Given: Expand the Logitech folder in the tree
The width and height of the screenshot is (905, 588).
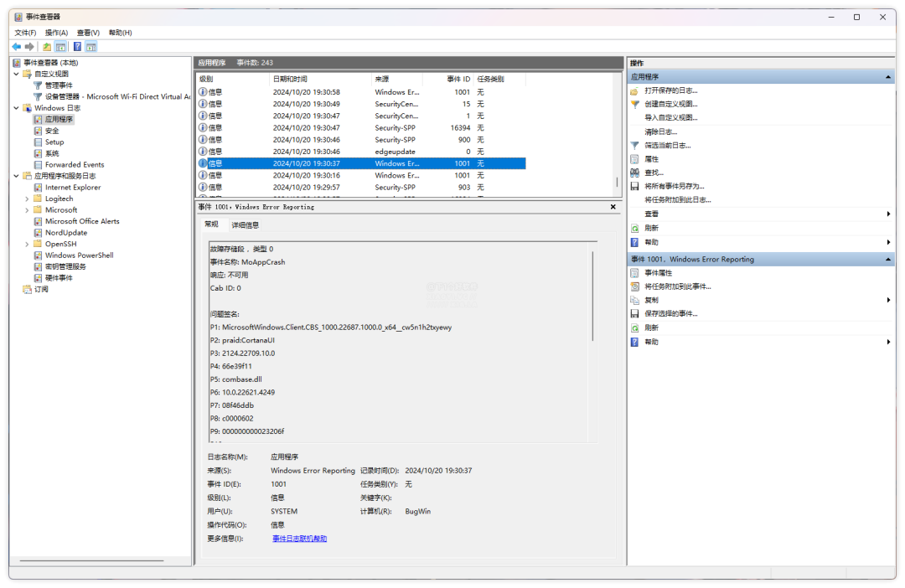Looking at the screenshot, I should point(27,199).
